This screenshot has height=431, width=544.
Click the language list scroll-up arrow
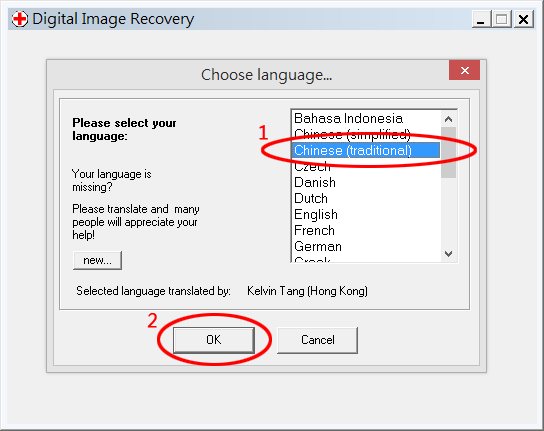pyautogui.click(x=448, y=119)
